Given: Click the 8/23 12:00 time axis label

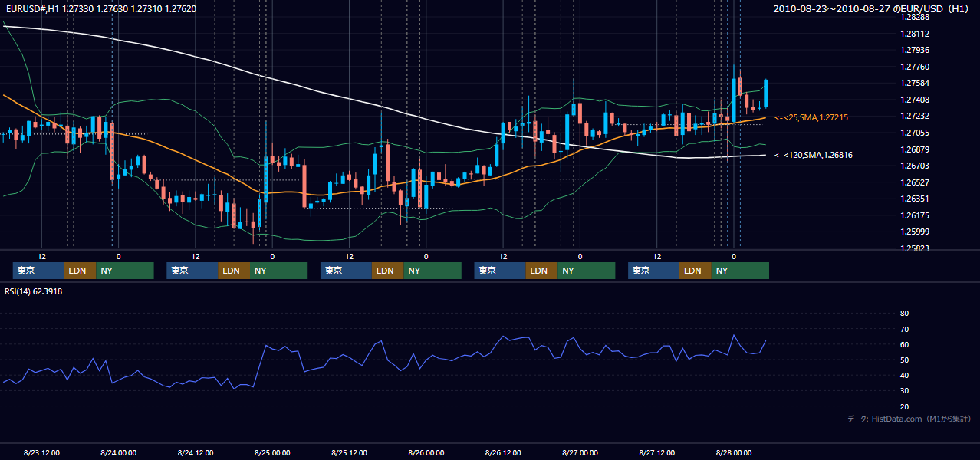Looking at the screenshot, I should click(x=41, y=453).
